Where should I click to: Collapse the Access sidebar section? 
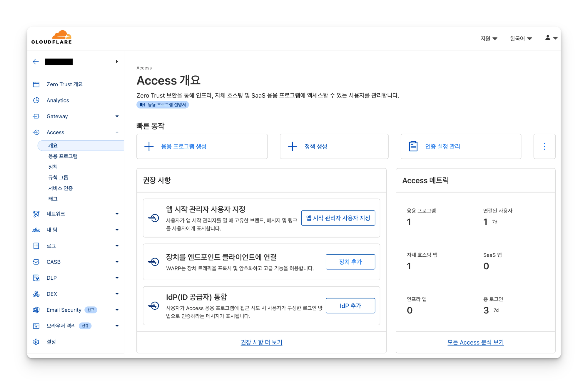point(117,132)
